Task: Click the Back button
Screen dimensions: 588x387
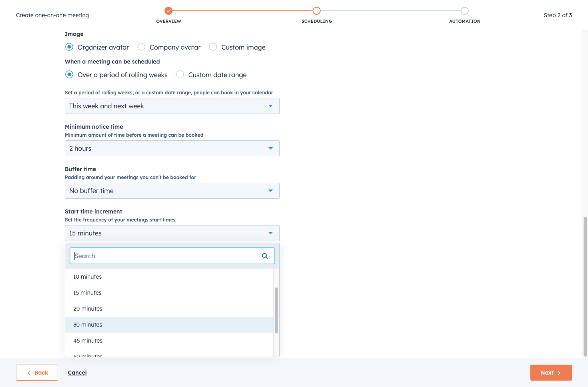Action: (x=37, y=373)
